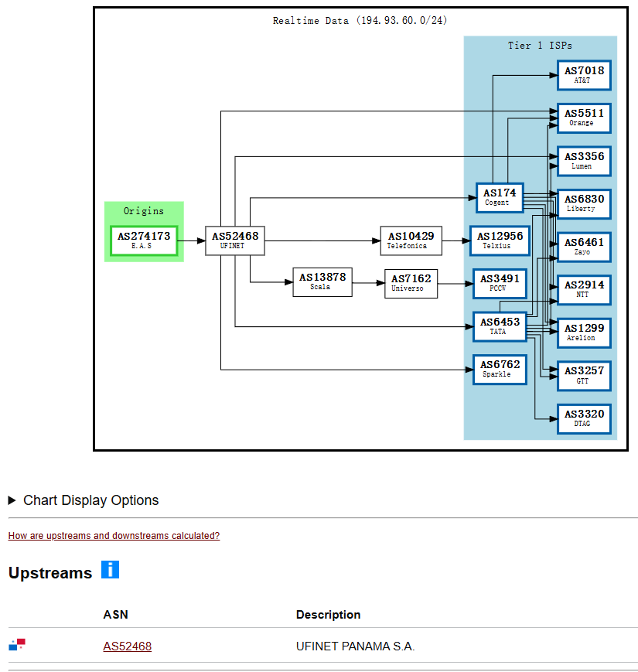Click the AS52468 UFINET node in the graph
This screenshot has width=638, height=672.
point(235,240)
